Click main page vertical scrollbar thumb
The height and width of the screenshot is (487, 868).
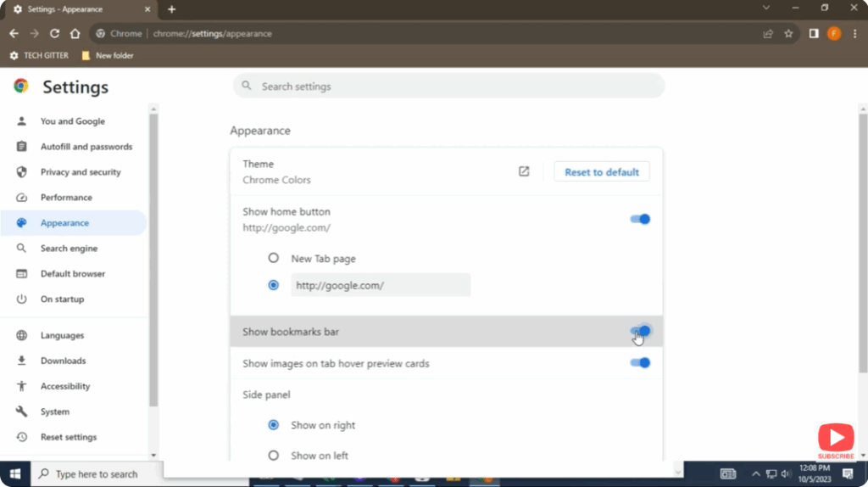tap(863, 243)
